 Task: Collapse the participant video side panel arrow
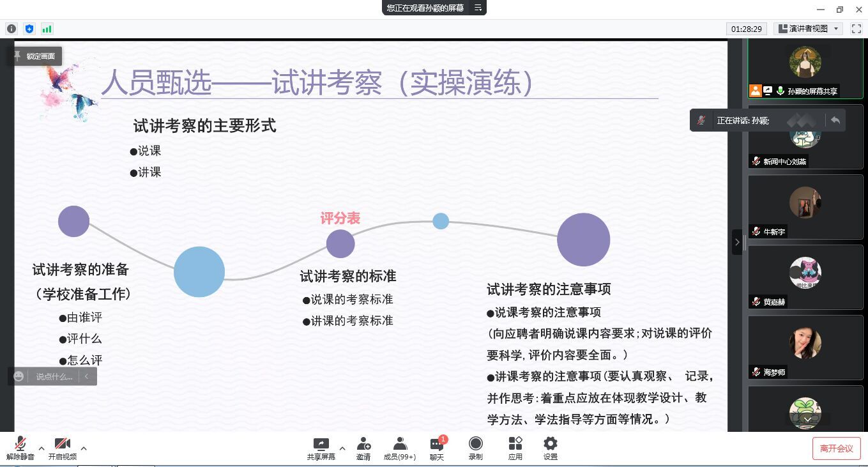click(x=737, y=242)
